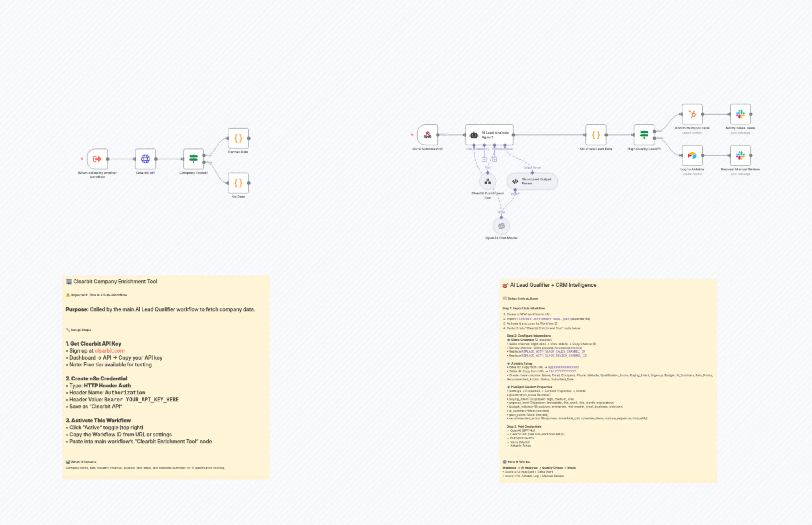Select the No Data code node
The height and width of the screenshot is (525, 812).
(x=238, y=183)
